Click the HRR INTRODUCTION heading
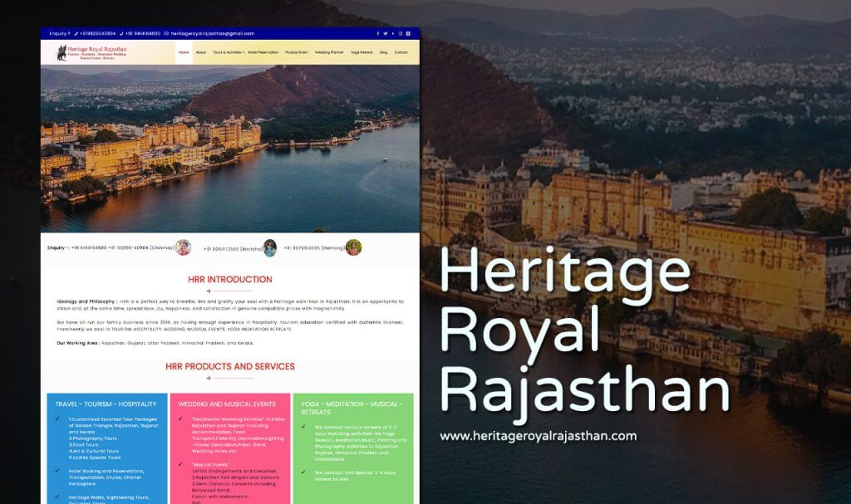This screenshot has height=504, width=851. pos(230,279)
